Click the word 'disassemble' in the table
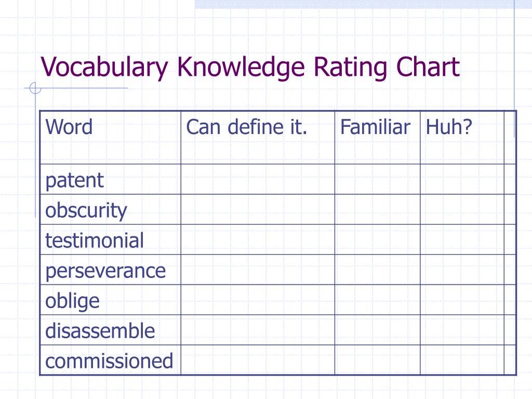Screen dimensions: 532x399 (x=100, y=331)
